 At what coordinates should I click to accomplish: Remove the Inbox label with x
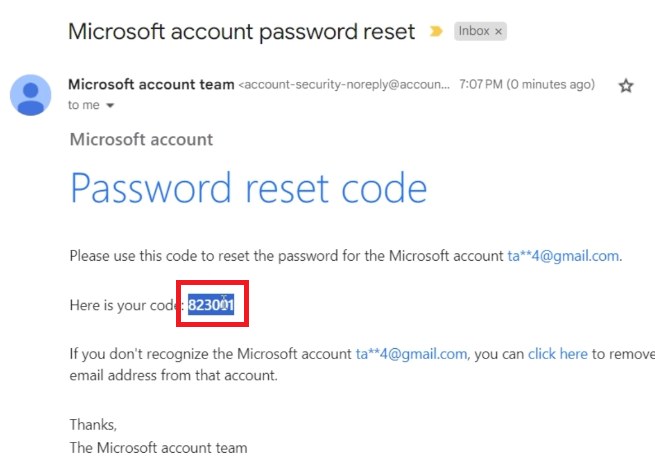(498, 31)
